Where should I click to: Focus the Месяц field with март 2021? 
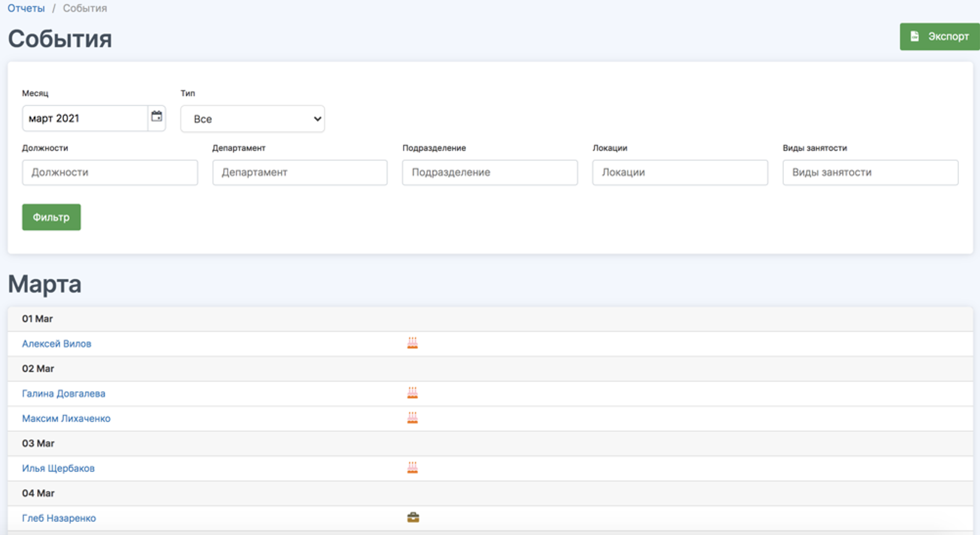coord(85,118)
